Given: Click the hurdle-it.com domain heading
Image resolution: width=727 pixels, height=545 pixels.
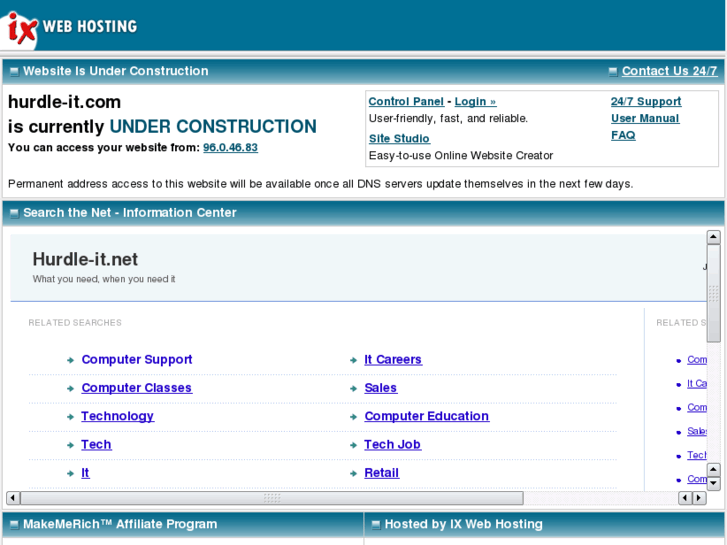Looking at the screenshot, I should click(x=64, y=102).
